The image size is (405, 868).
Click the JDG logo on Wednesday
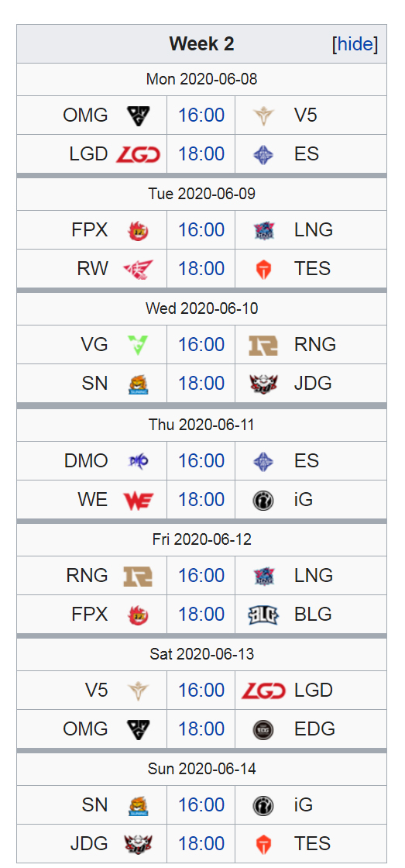tap(263, 383)
